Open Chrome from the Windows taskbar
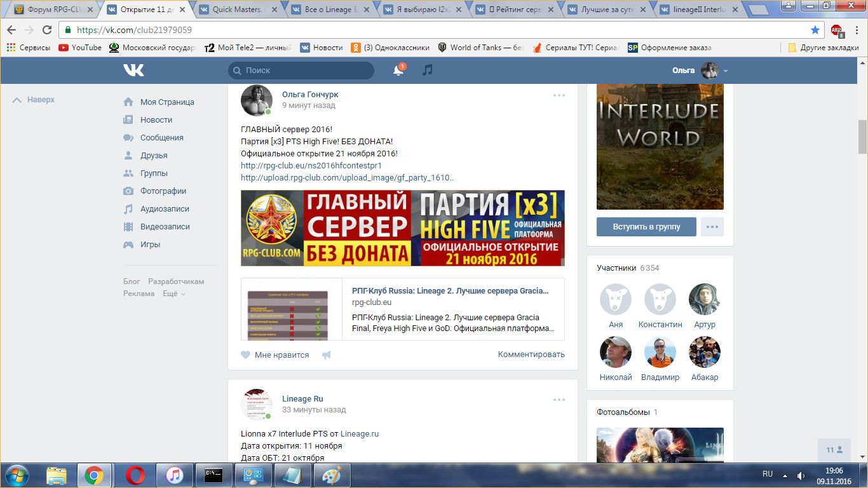Screen dimensions: 868x488 click(94, 475)
